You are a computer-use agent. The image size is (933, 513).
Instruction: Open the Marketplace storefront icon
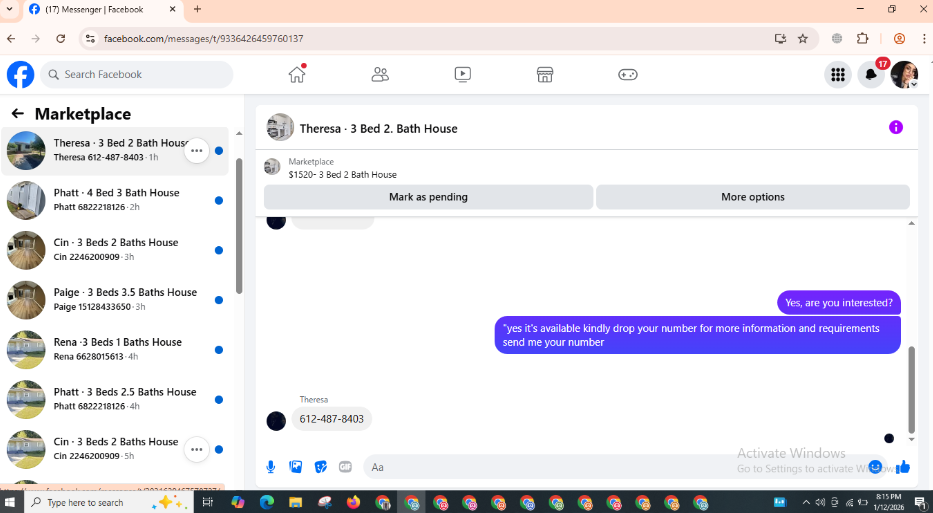click(545, 74)
